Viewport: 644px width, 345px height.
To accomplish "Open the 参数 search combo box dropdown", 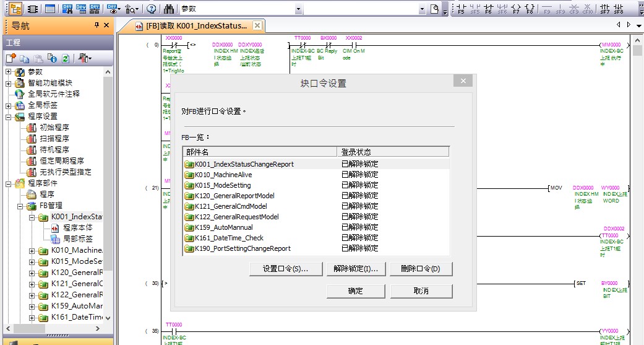I will (299, 9).
